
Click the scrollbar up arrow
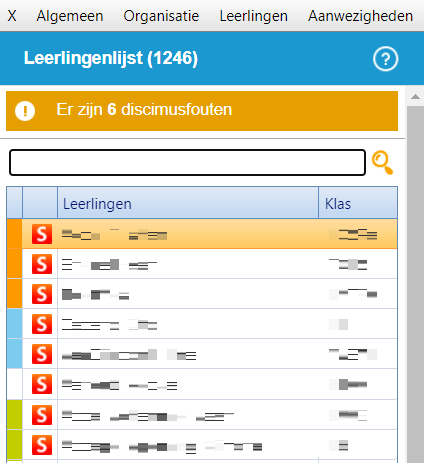point(415,97)
